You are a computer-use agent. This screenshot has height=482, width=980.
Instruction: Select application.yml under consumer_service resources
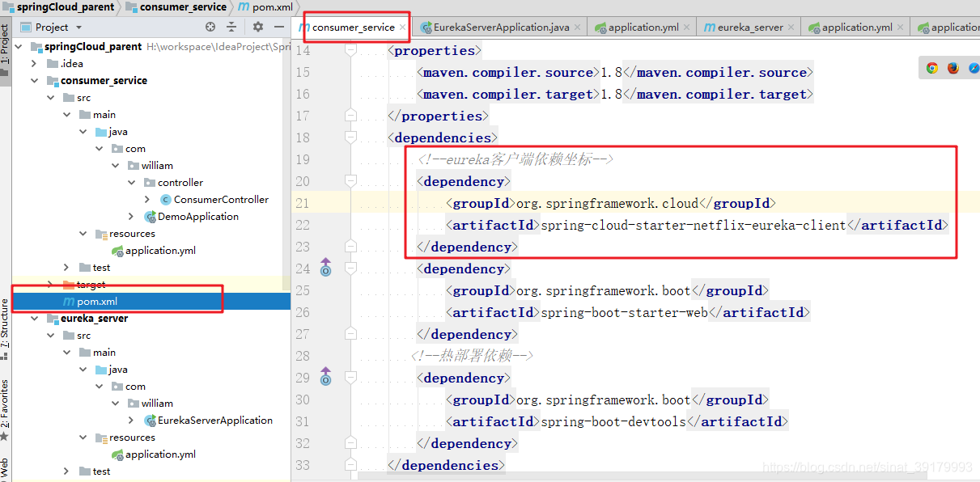[160, 251]
